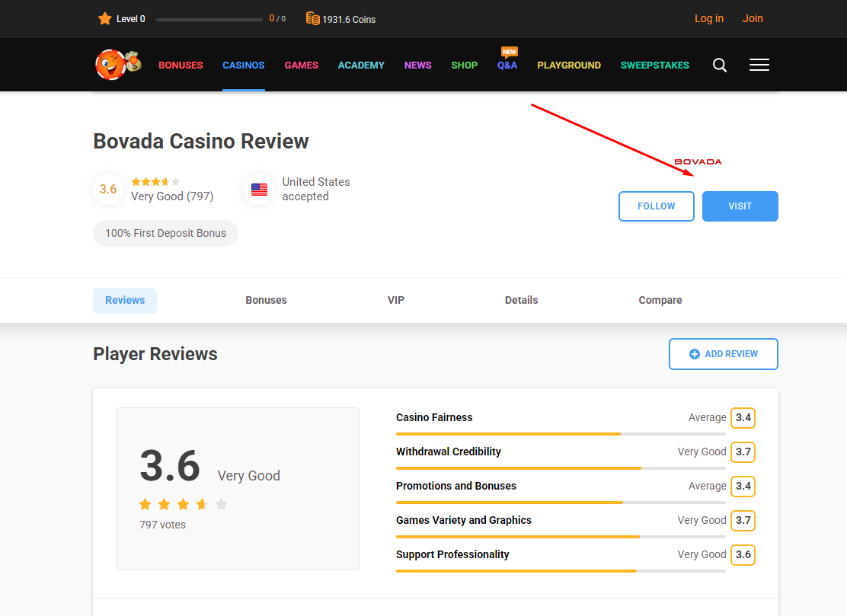Image resolution: width=847 pixels, height=616 pixels.
Task: Click the Add Review button
Action: (723, 354)
